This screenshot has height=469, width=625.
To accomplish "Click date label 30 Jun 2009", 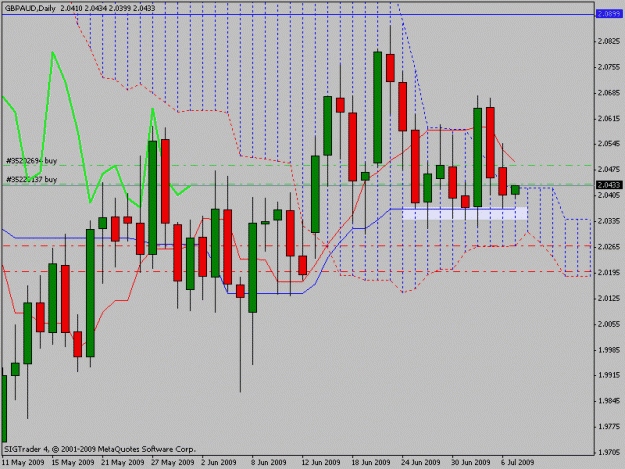I will 471,463.
